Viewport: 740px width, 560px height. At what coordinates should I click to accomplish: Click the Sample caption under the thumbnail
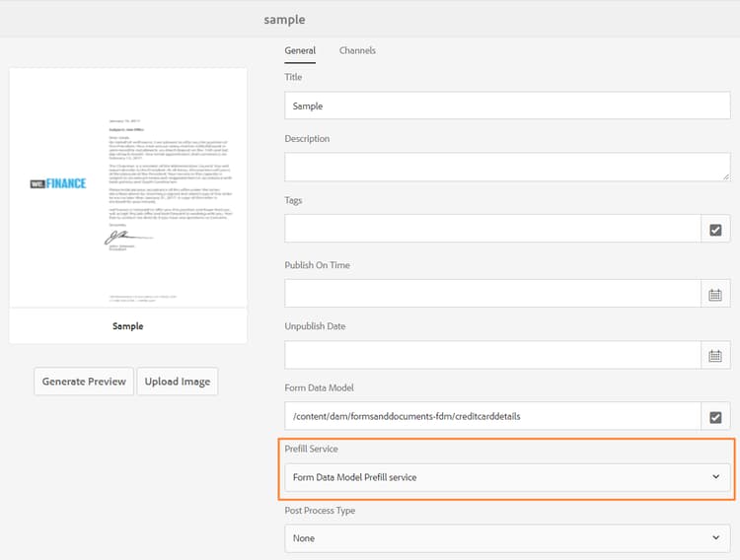click(128, 325)
